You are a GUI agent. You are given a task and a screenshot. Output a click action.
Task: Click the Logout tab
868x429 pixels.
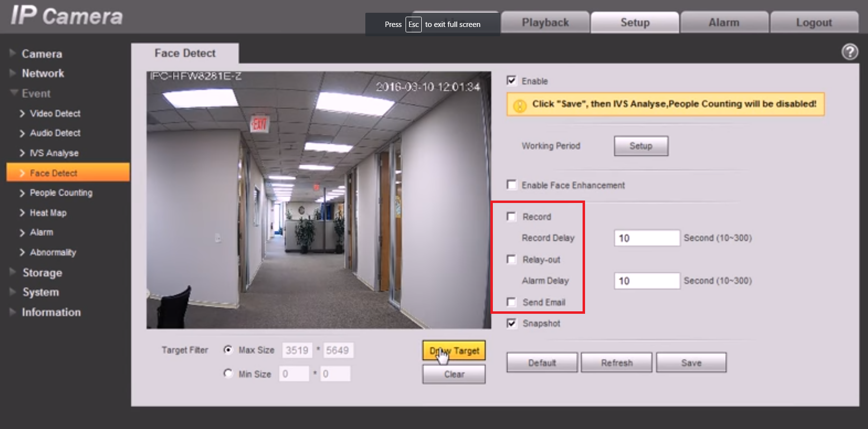coord(814,23)
